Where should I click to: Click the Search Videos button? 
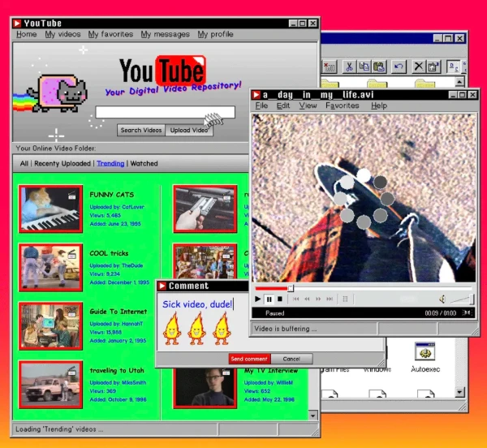tap(141, 130)
